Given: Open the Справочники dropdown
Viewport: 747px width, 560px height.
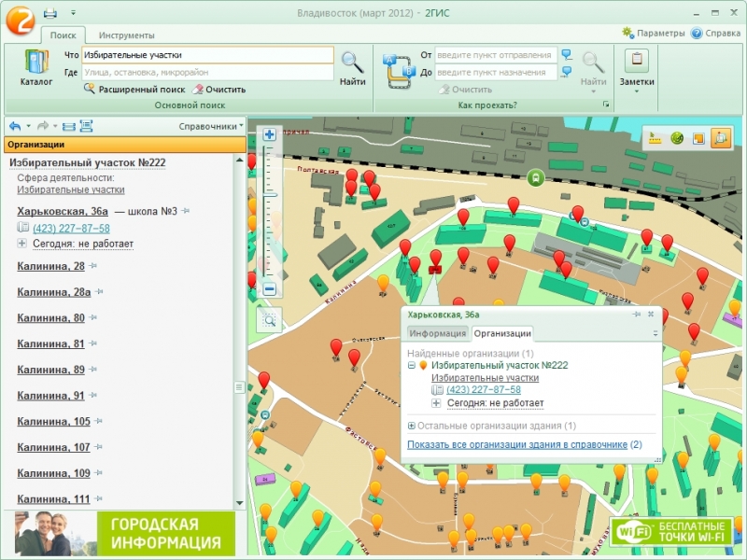Looking at the screenshot, I should click(x=211, y=126).
